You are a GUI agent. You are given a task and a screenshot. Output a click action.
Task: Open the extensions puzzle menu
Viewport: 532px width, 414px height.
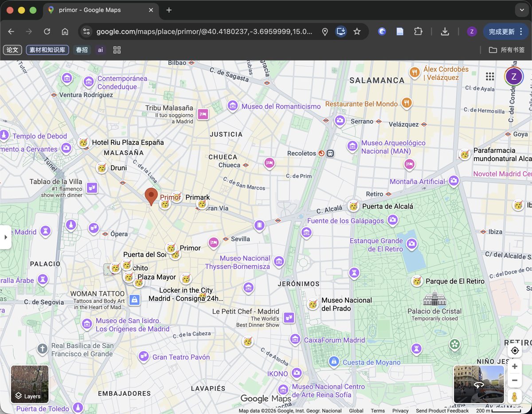(418, 31)
